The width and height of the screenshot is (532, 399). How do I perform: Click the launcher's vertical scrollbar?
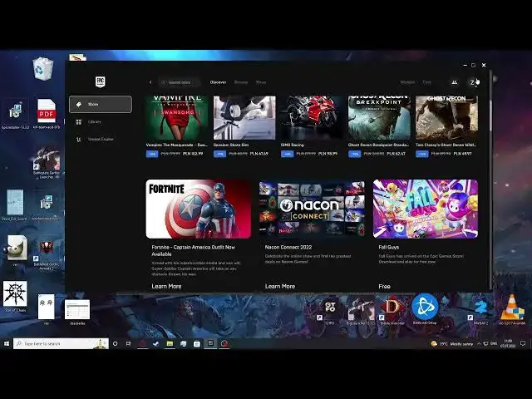(x=490, y=116)
